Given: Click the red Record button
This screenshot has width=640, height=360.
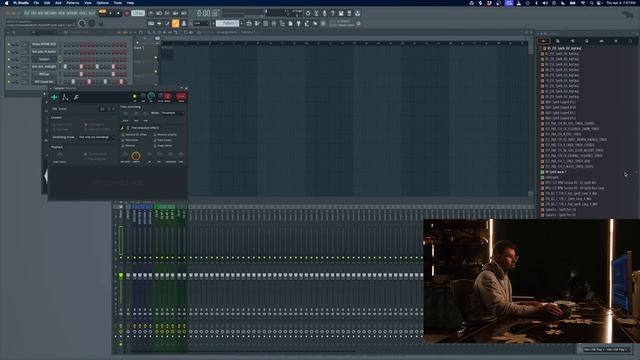Looking at the screenshot, I should click(127, 13).
